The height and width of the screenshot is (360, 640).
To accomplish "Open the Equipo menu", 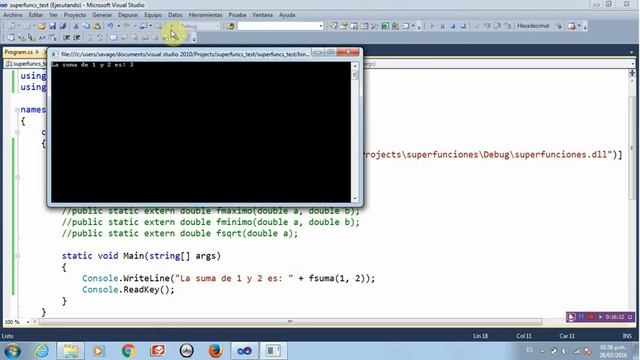I will click(x=153, y=15).
